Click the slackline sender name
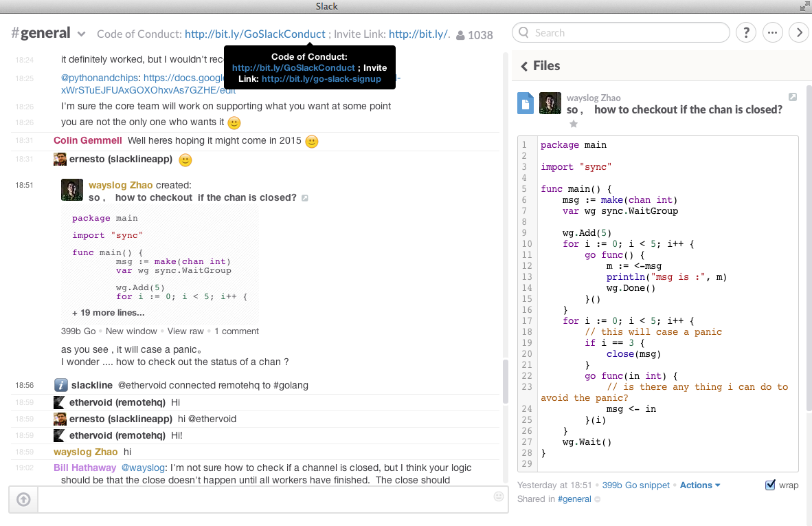The width and height of the screenshot is (812, 526). pos(91,385)
